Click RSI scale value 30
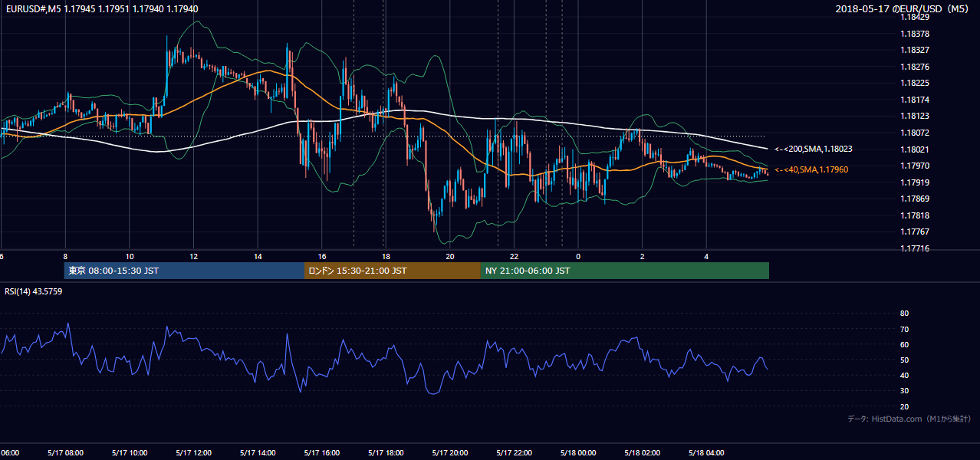 click(904, 391)
